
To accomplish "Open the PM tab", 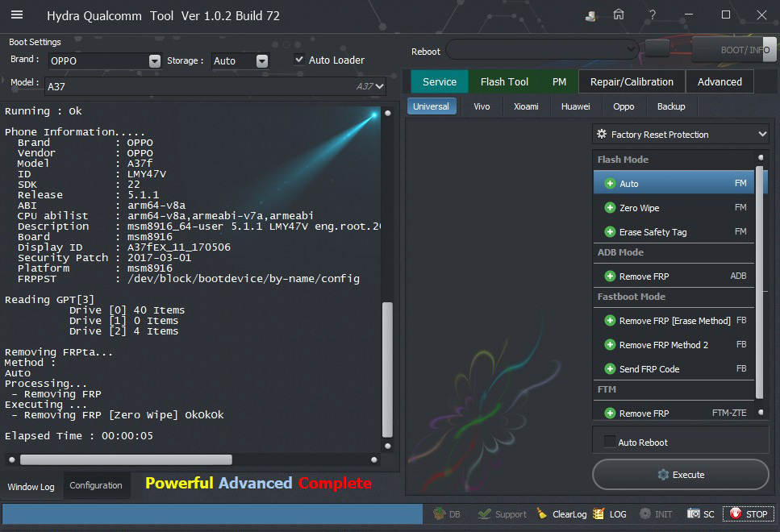I will click(559, 81).
